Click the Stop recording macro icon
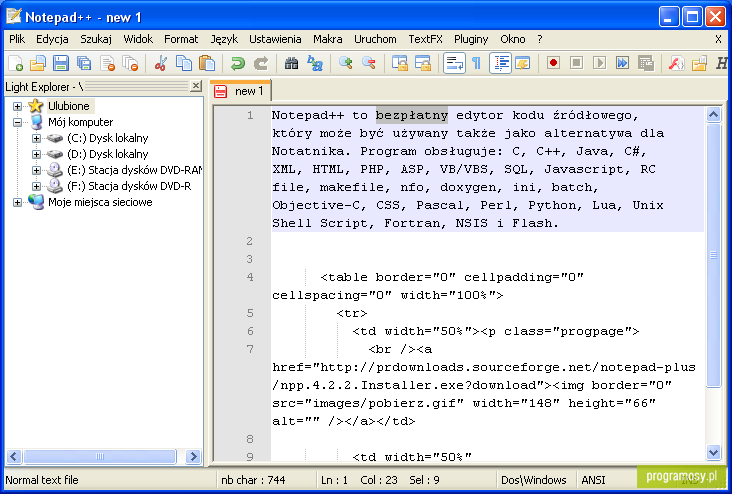The height and width of the screenshot is (494, 732). (577, 63)
